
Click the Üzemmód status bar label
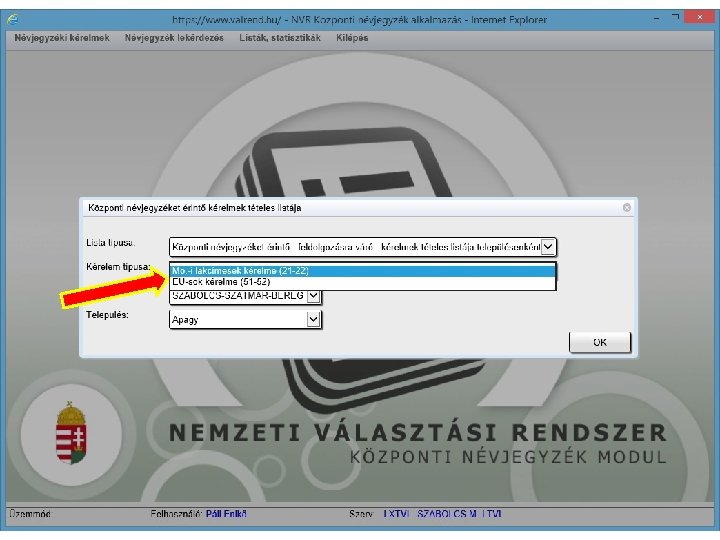pyautogui.click(x=30, y=514)
